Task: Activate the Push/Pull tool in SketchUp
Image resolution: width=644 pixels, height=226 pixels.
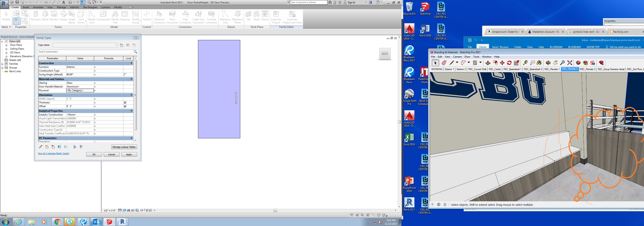Action: (488, 63)
